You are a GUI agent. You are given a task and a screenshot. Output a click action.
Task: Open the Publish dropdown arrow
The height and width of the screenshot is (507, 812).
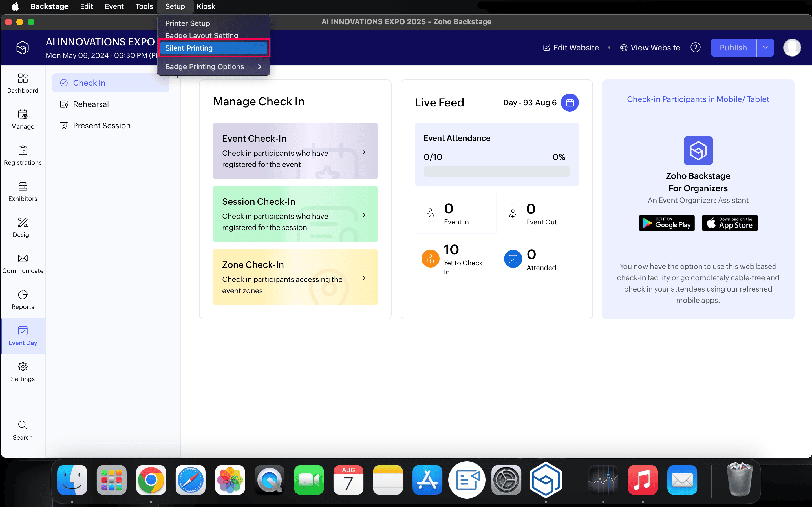[x=765, y=48]
